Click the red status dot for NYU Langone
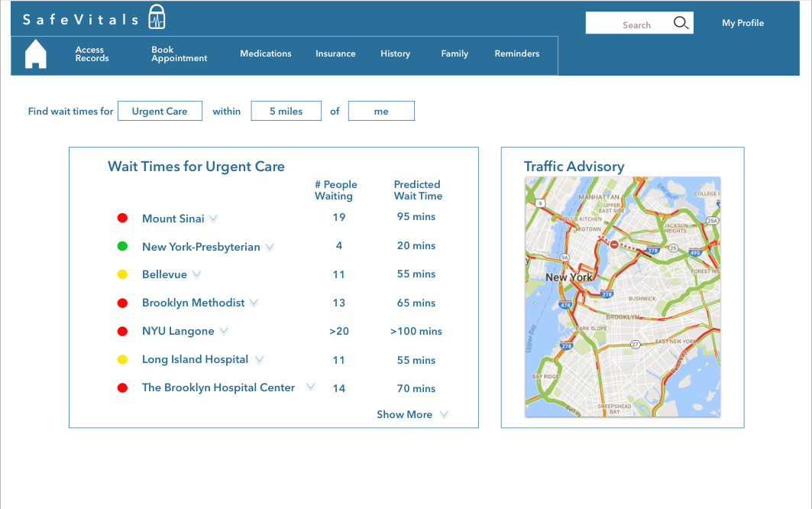812x509 pixels. click(x=122, y=331)
